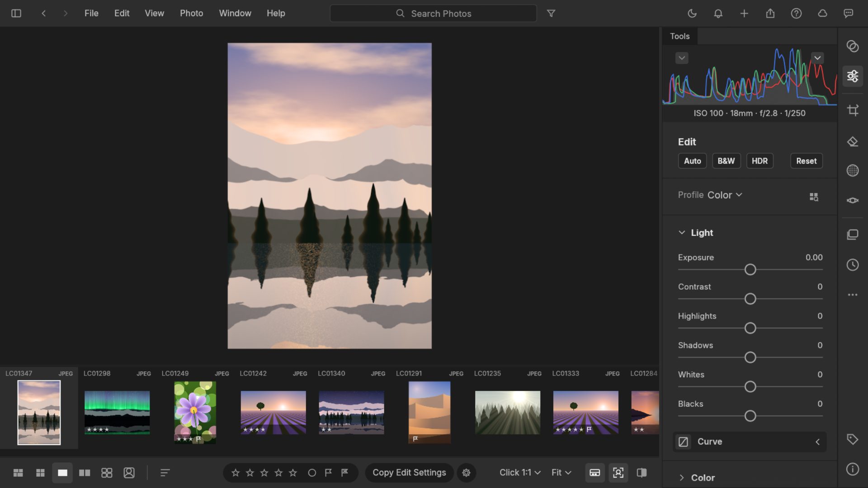The height and width of the screenshot is (488, 868).
Task: Open the Crop tool
Action: point(853,110)
